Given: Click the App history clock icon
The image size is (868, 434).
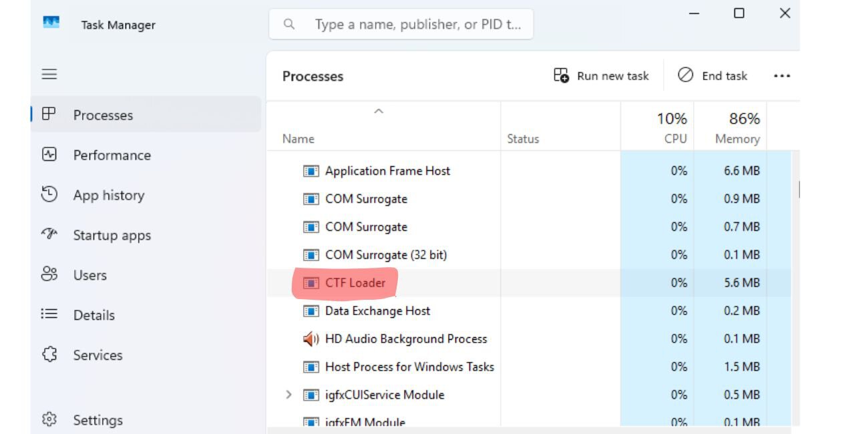Looking at the screenshot, I should pyautogui.click(x=49, y=194).
